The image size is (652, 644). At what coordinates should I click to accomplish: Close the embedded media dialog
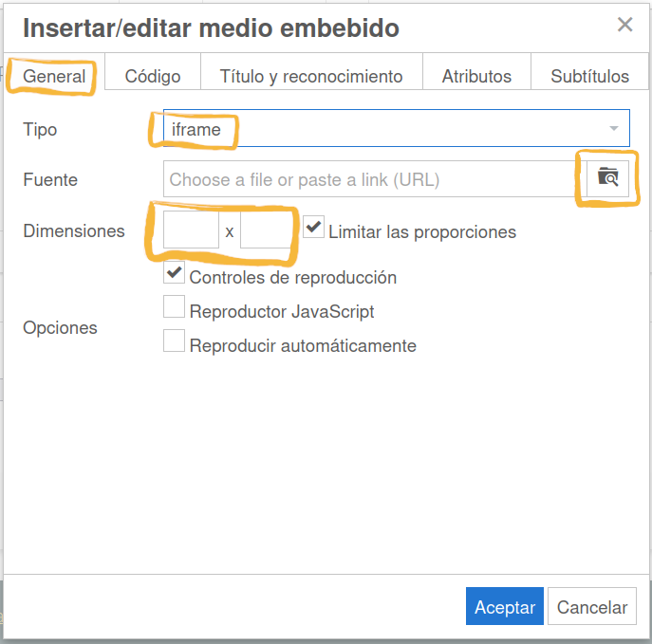point(624,25)
